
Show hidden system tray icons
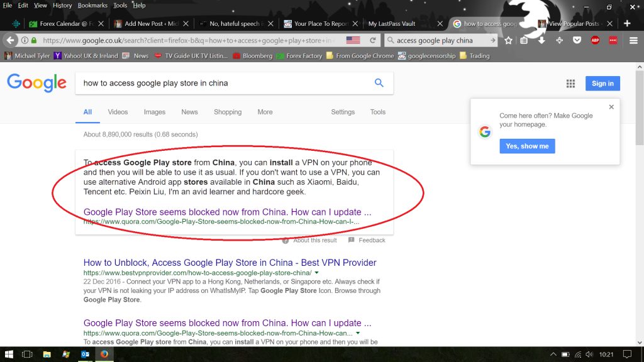[x=553, y=354]
